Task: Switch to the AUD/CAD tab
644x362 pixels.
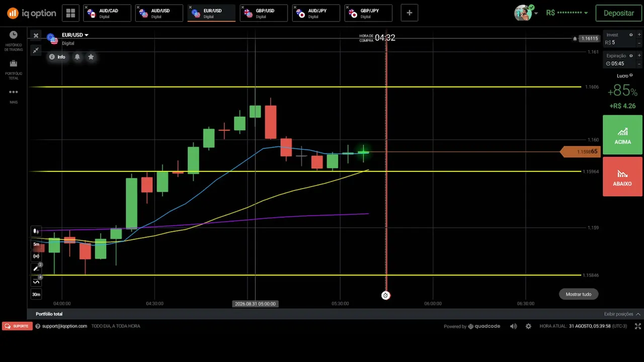Action: [107, 13]
